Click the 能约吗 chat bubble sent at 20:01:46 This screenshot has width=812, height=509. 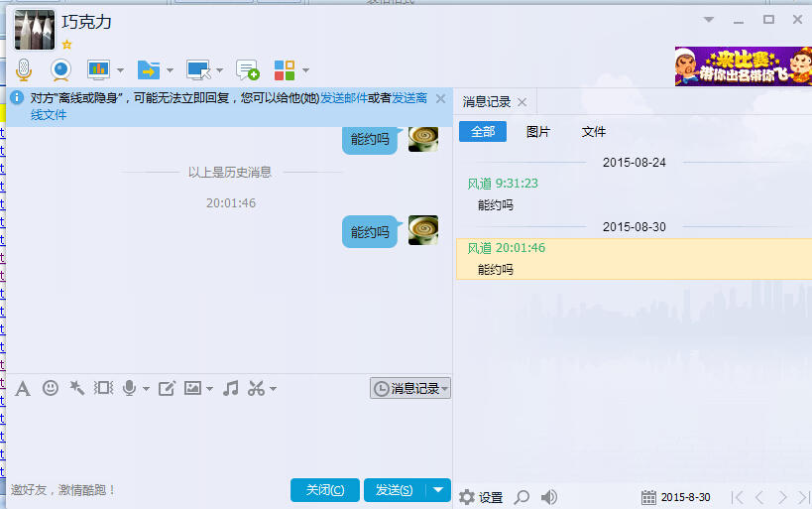372,232
